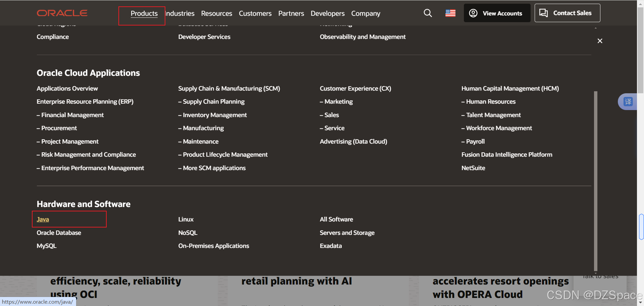Select Servers and Storage
Image resolution: width=644 pixels, height=306 pixels.
point(347,233)
